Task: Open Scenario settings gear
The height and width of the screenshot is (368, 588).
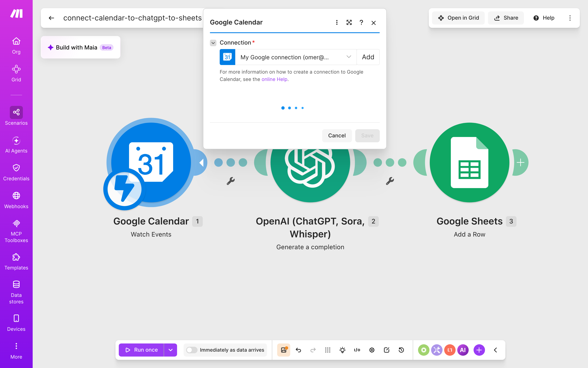Action: coord(372,350)
